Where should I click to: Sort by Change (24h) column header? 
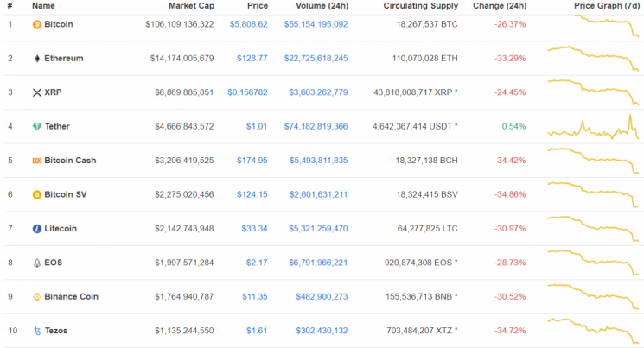pos(500,6)
